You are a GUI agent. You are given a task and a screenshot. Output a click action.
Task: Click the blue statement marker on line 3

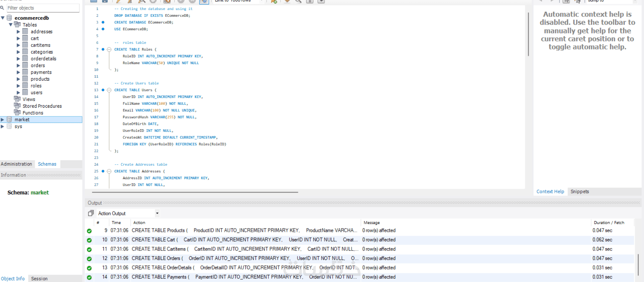point(103,22)
